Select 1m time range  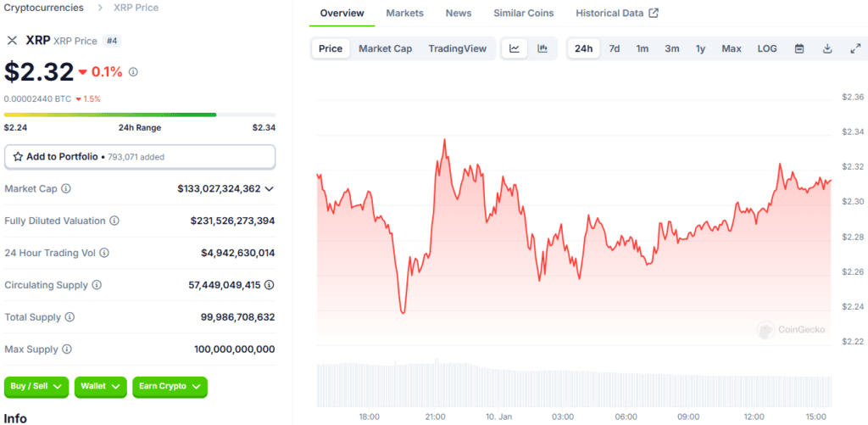pos(643,48)
